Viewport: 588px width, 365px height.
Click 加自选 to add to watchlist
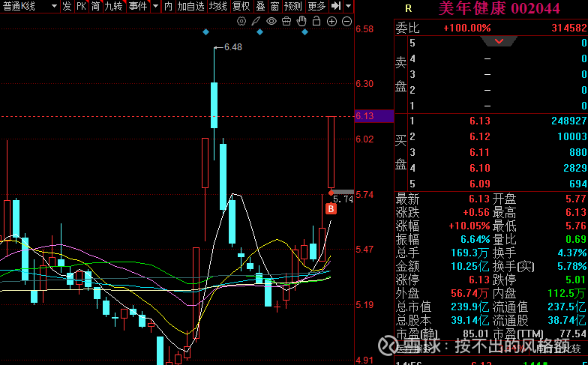(x=190, y=6)
